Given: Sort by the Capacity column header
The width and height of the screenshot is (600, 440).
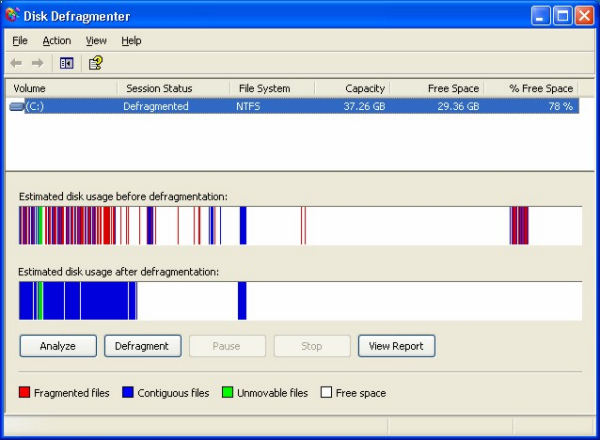Looking at the screenshot, I should click(x=352, y=88).
